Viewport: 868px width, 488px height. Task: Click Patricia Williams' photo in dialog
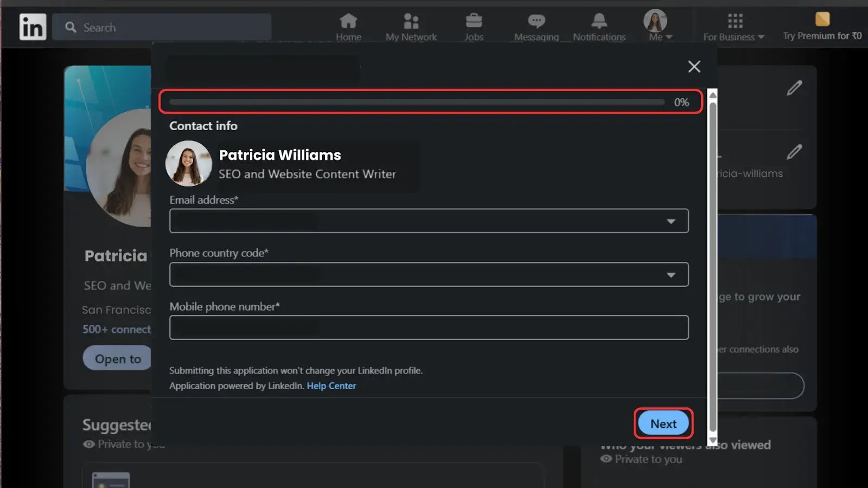click(188, 164)
